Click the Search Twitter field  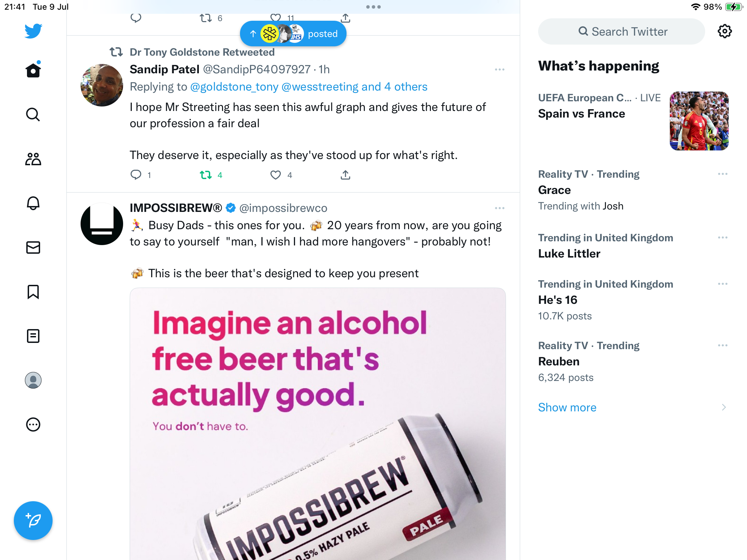click(622, 31)
